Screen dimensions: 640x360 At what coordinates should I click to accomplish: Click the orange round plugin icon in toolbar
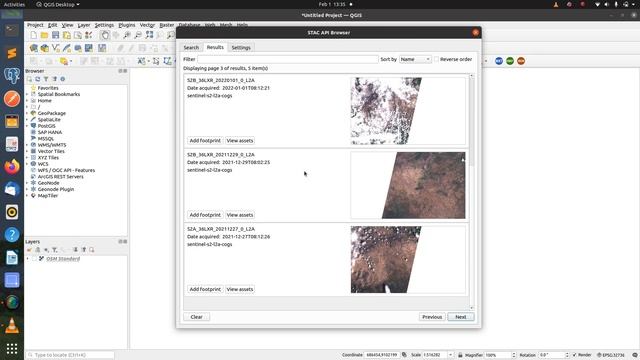pyautogui.click(x=521, y=61)
